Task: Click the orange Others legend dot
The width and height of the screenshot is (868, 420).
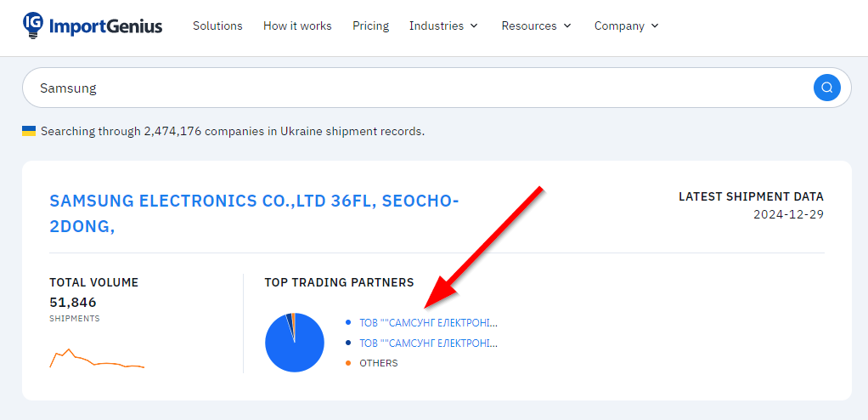Action: [348, 363]
